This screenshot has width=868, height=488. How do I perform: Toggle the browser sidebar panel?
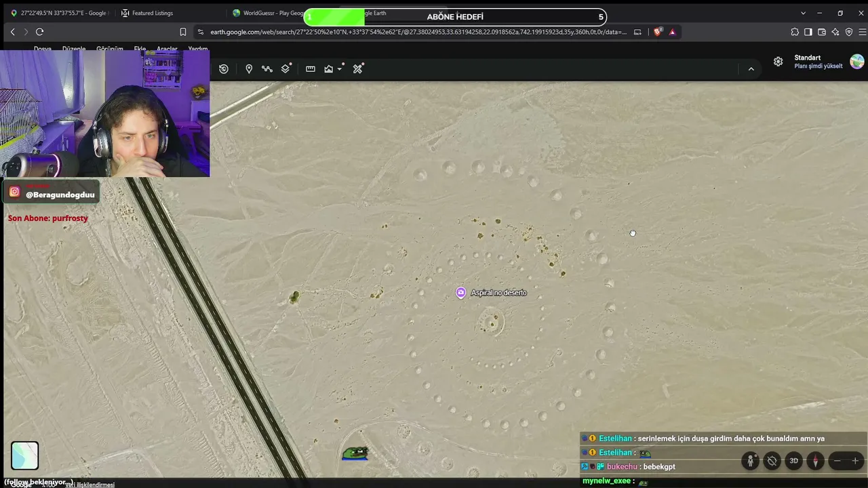pos(808,32)
